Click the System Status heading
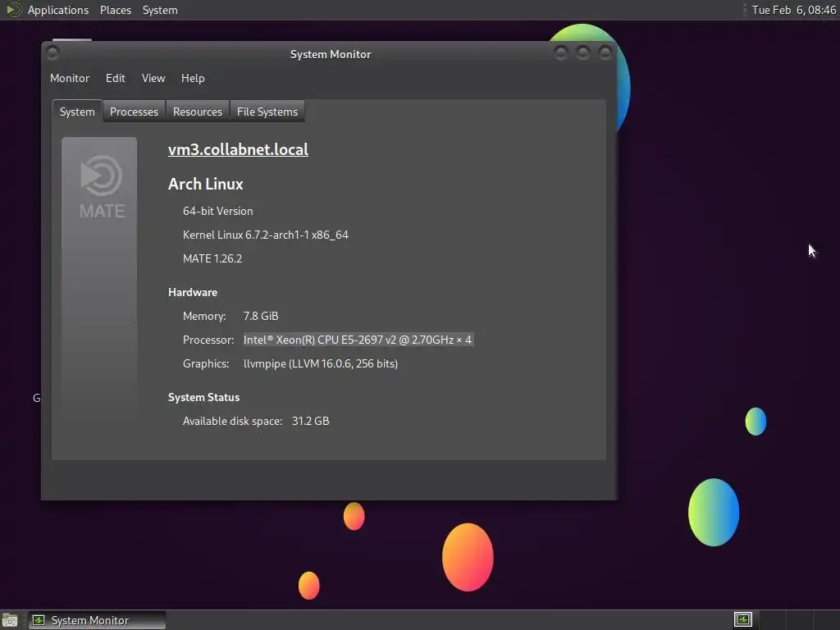The height and width of the screenshot is (630, 840). tap(203, 398)
